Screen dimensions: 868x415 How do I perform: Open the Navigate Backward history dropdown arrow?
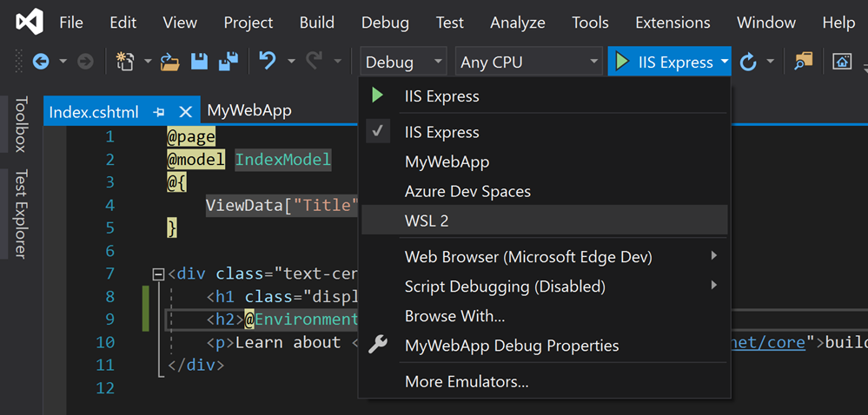pyautogui.click(x=63, y=62)
